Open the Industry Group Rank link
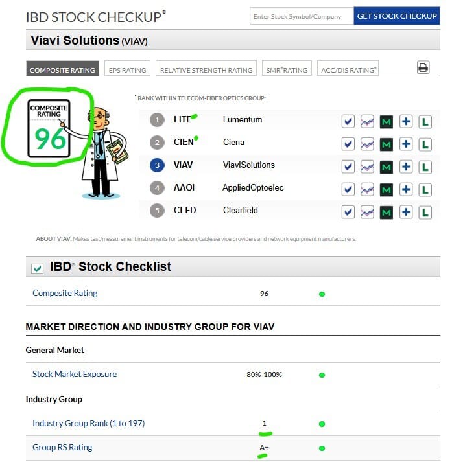Screen dimensions: 476x462 coord(89,423)
